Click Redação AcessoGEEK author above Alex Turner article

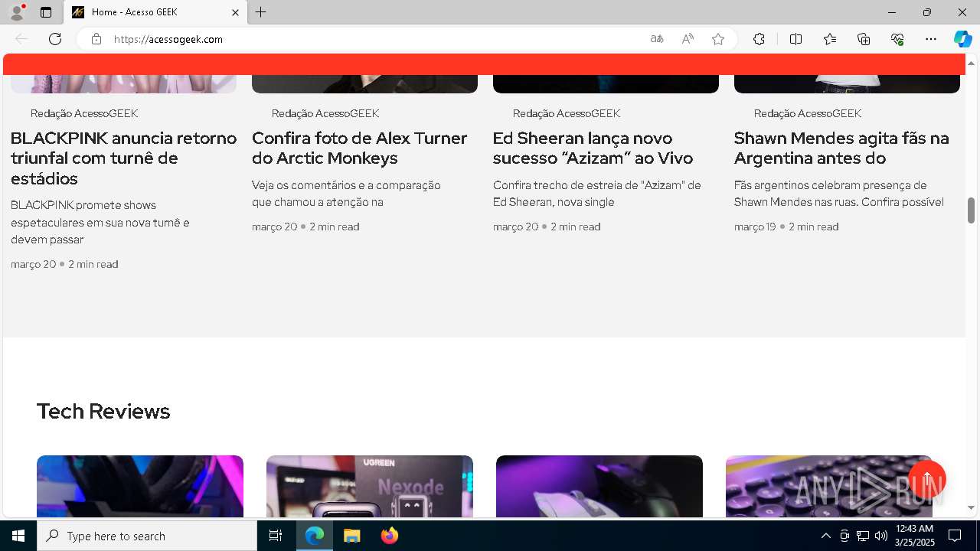click(x=325, y=113)
